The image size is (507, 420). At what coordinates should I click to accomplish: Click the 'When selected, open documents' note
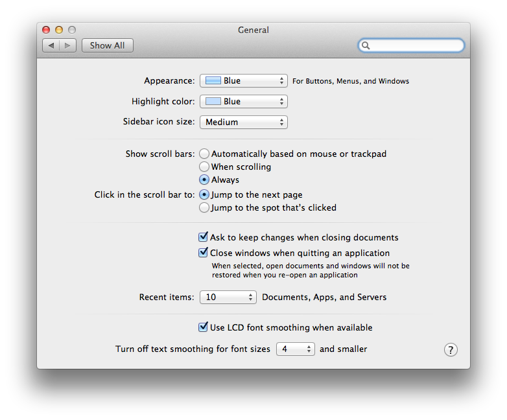[x=311, y=270]
